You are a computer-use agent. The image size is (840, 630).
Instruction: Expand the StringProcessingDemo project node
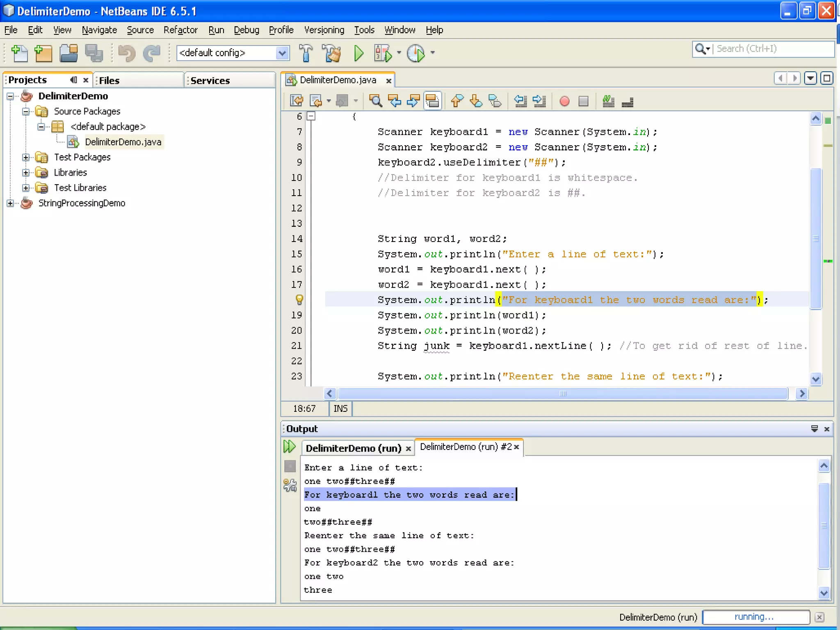click(10, 203)
